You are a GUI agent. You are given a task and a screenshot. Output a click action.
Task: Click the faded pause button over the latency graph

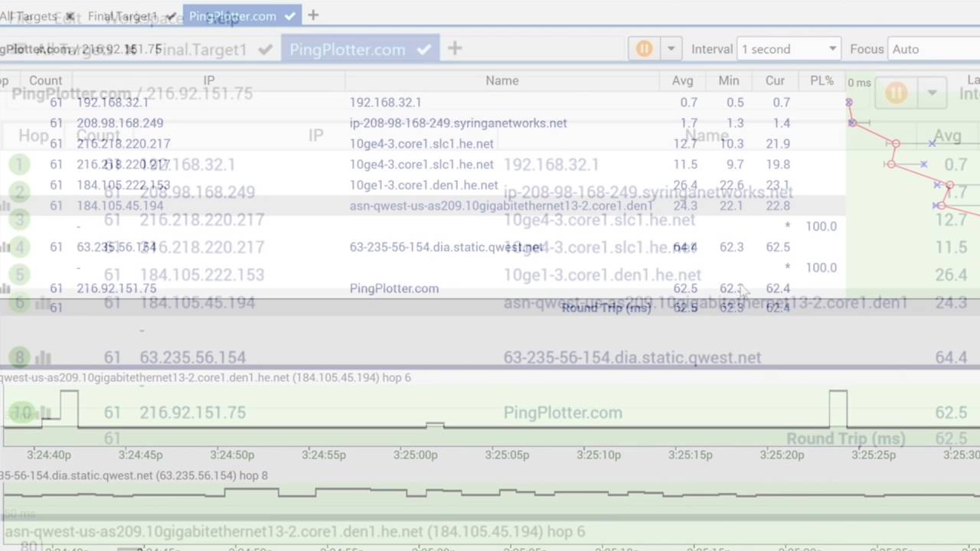point(896,93)
